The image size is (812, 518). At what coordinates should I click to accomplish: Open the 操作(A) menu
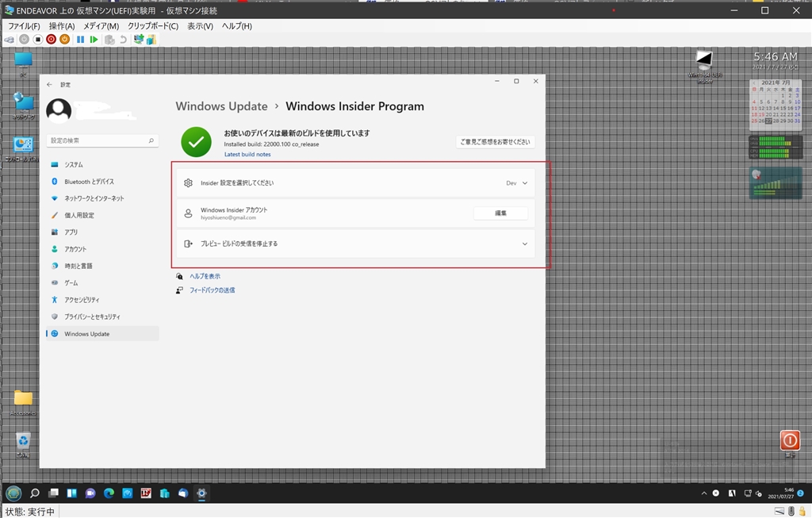click(x=62, y=26)
